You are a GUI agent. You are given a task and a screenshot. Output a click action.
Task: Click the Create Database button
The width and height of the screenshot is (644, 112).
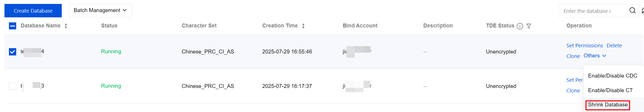tap(33, 11)
